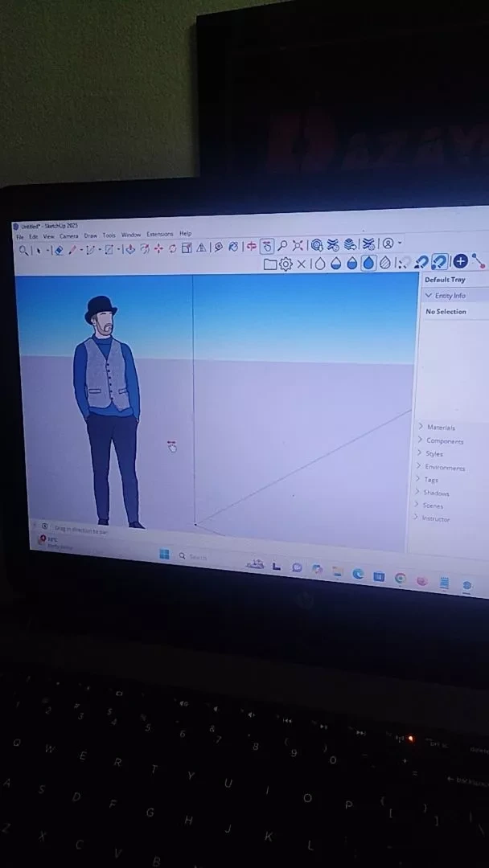This screenshot has width=489, height=868.
Task: Open the Extensions menu
Action: [160, 234]
